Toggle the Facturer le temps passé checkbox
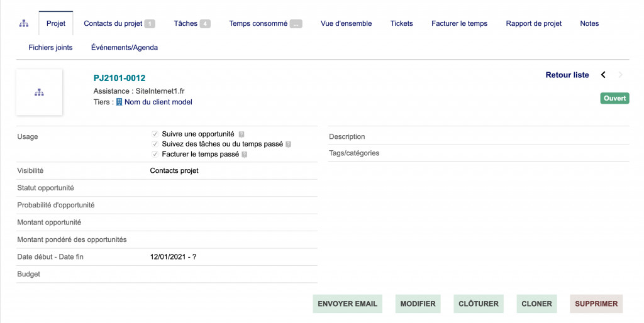Viewport: 644px width, 323px height. click(155, 154)
